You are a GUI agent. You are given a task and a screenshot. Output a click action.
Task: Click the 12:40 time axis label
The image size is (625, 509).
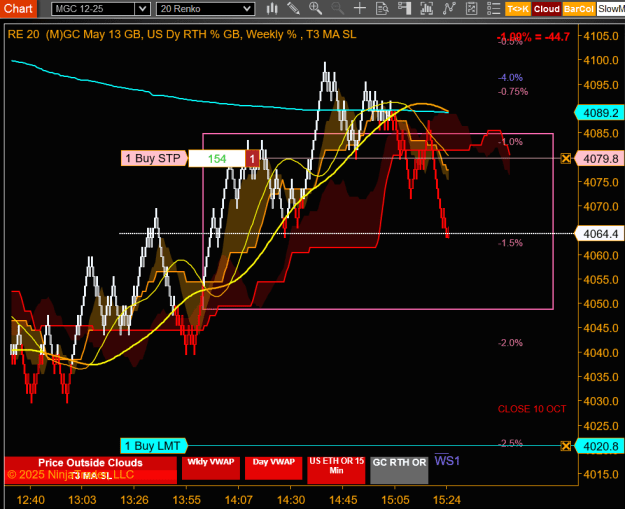31,500
